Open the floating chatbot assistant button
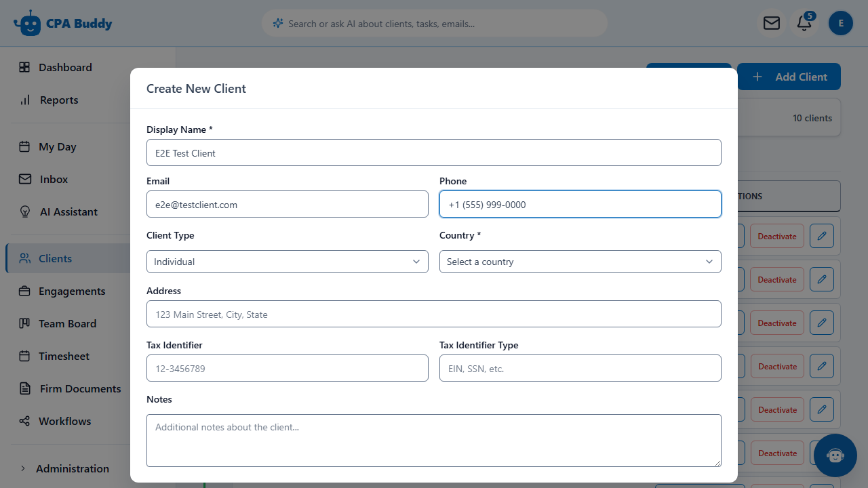Viewport: 868px width, 488px height. (835, 455)
